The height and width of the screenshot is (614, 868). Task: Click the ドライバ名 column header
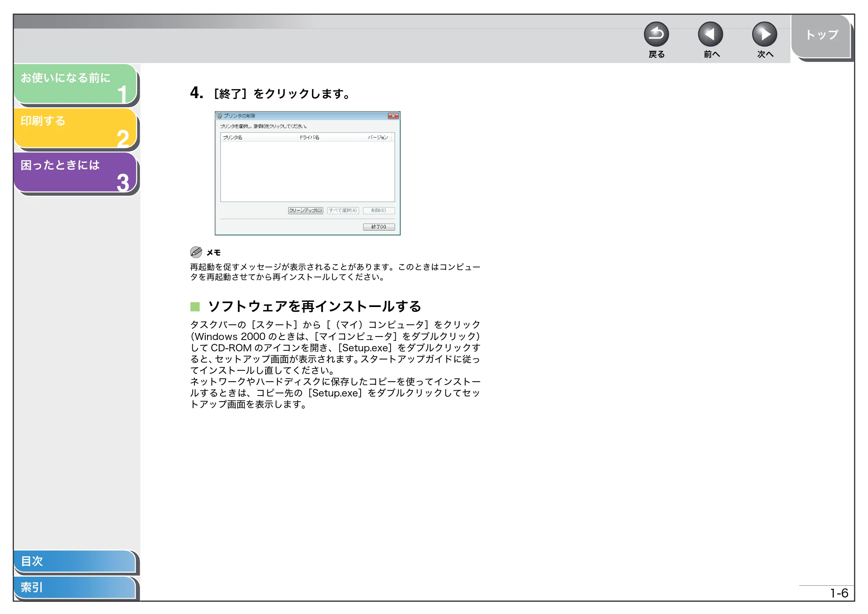click(x=332, y=137)
